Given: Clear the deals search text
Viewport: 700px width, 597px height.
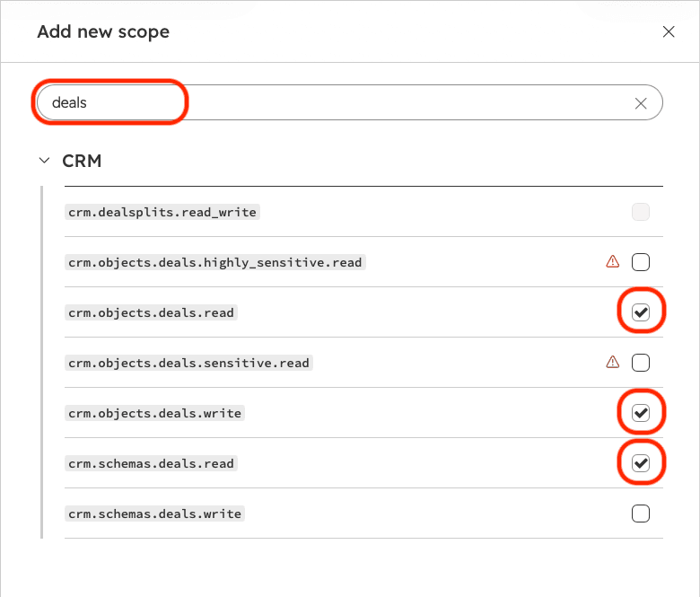Looking at the screenshot, I should pyautogui.click(x=641, y=103).
